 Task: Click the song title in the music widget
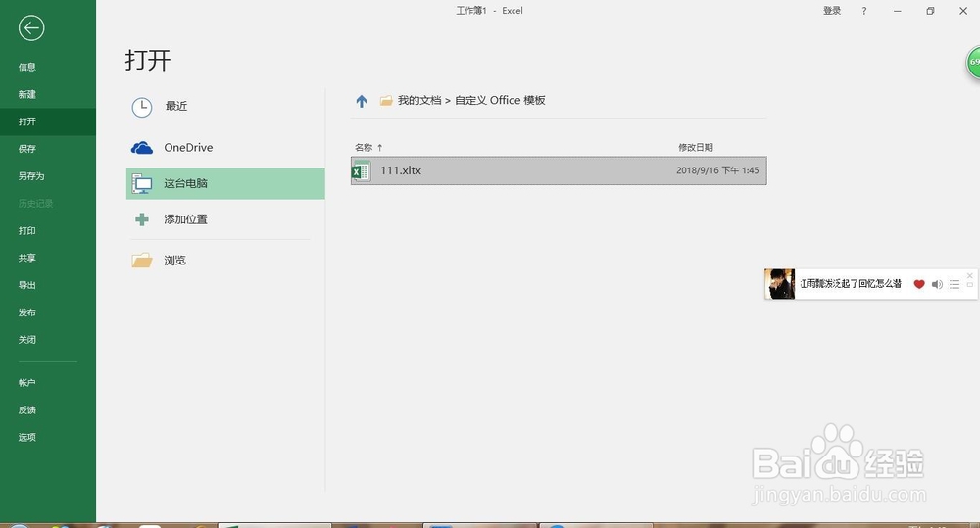(x=851, y=284)
